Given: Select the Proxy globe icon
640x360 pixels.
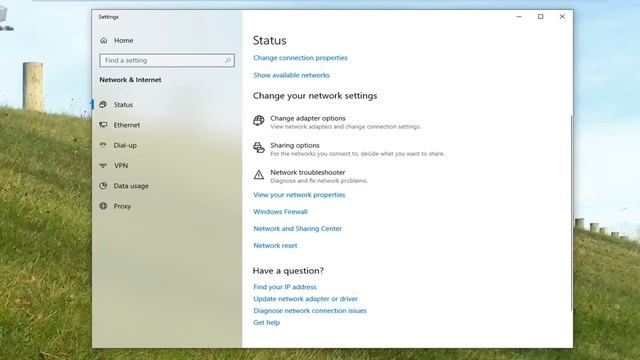Looking at the screenshot, I should [103, 206].
